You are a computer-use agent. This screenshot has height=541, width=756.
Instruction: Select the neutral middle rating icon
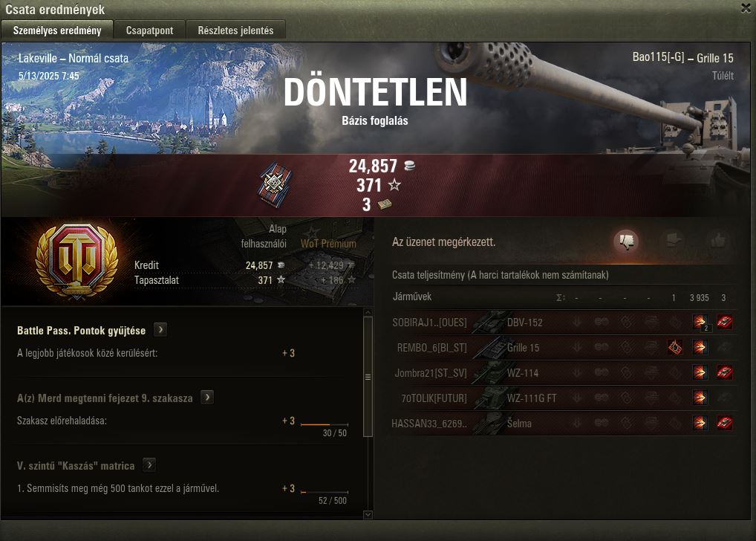click(673, 240)
